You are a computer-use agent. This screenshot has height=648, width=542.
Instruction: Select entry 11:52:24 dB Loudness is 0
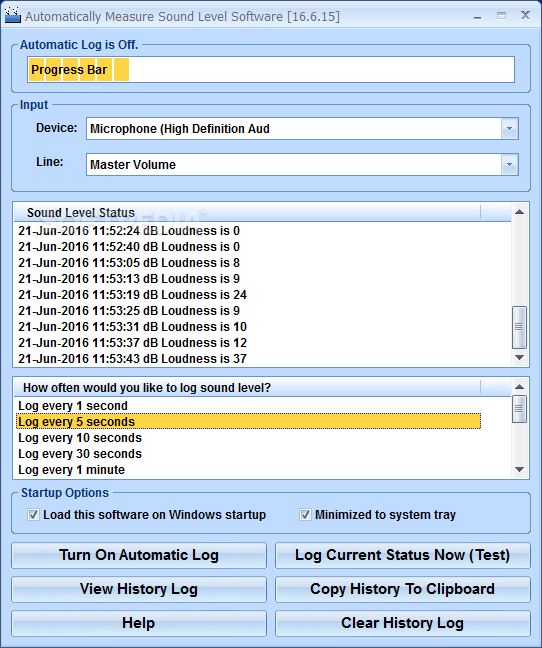coord(248,231)
